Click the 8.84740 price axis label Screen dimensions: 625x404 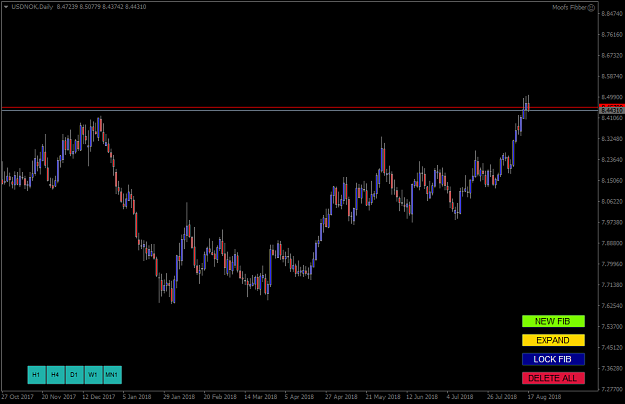point(612,14)
